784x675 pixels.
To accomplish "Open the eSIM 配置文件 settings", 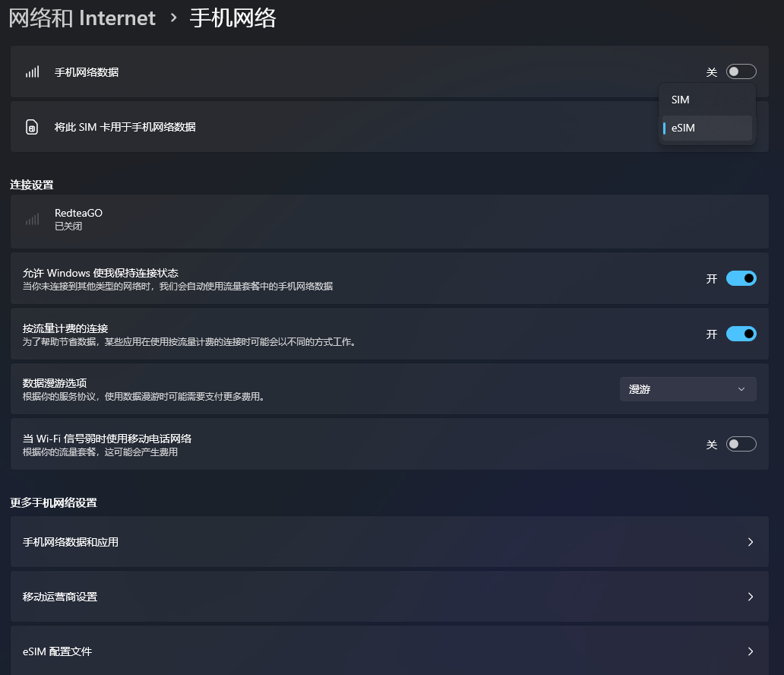I will click(389, 651).
